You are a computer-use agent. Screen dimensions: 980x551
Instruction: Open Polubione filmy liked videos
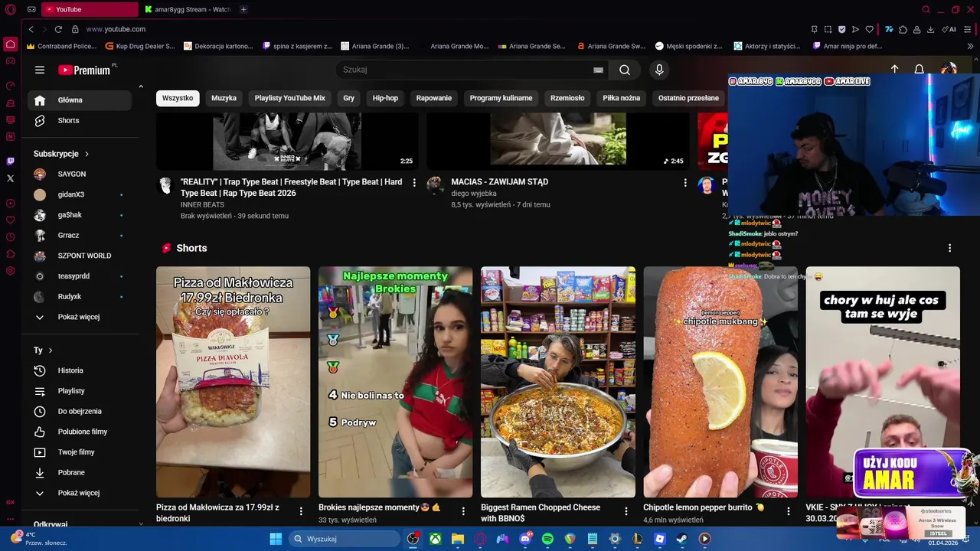click(x=80, y=432)
